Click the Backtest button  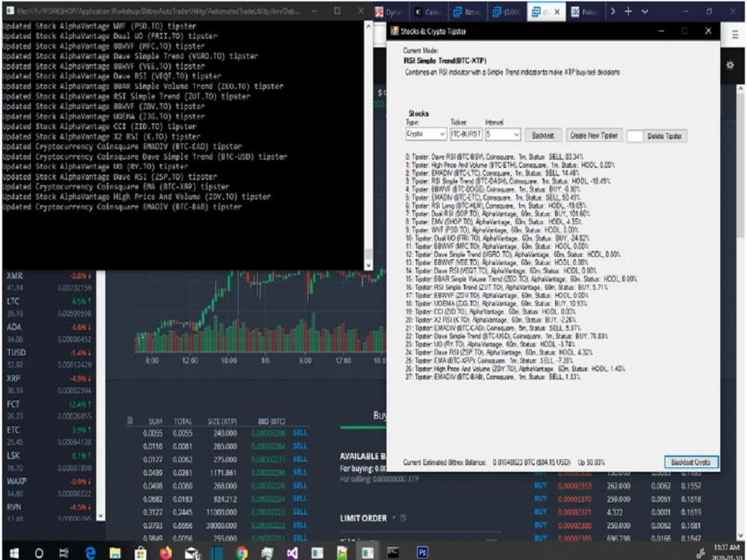(x=543, y=135)
